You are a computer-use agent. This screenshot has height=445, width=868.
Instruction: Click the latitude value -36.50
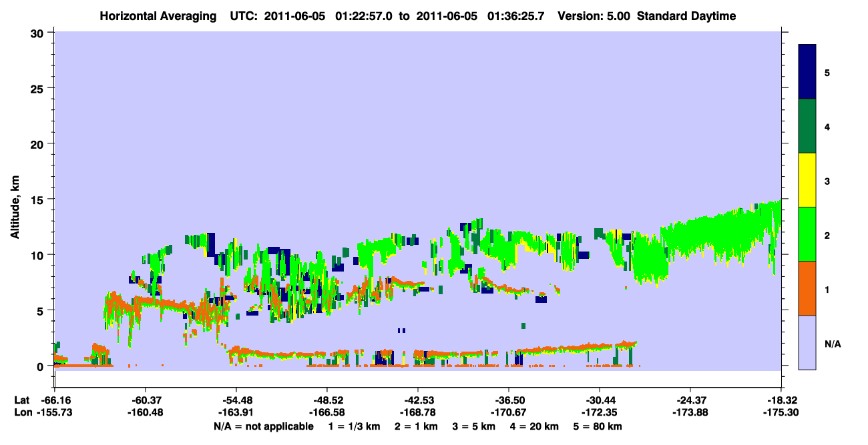[x=509, y=400]
